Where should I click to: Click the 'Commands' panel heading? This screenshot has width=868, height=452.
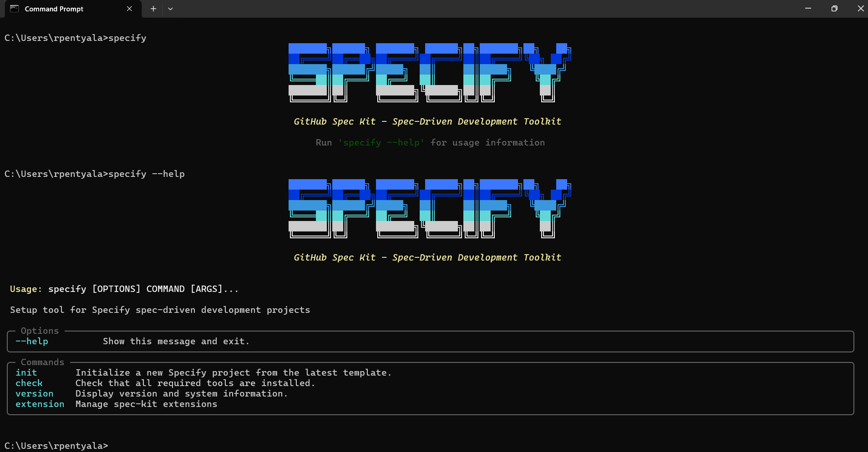(x=42, y=362)
